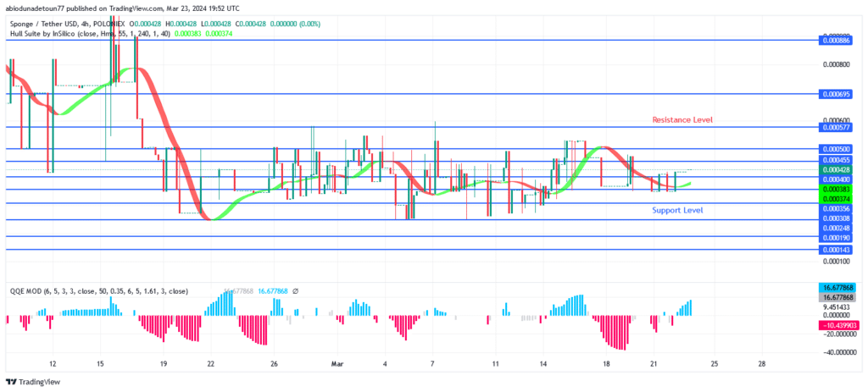Screen dimensions: 868x392
Task: Select the 0.000100 price axis label
Action: (x=837, y=261)
